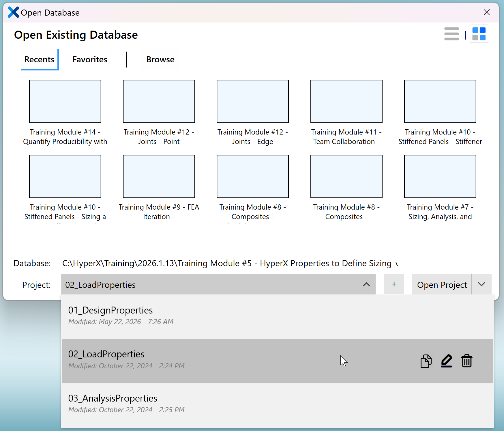The image size is (504, 431).
Task: Go to the Browse tab
Action: pyautogui.click(x=160, y=59)
